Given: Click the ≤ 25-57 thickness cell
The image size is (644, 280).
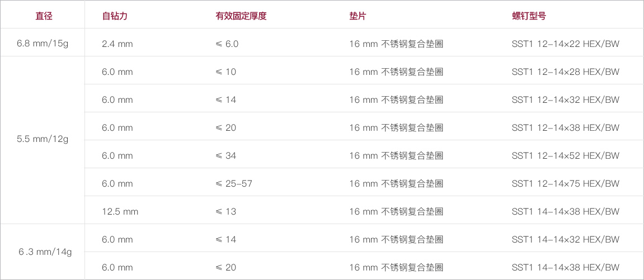Looking at the screenshot, I should [x=234, y=184].
